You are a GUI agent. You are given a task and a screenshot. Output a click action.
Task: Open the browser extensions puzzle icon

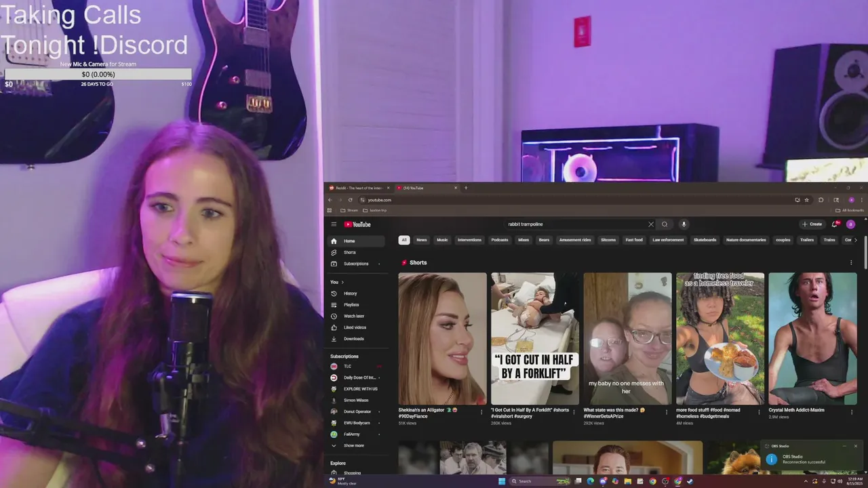821,200
